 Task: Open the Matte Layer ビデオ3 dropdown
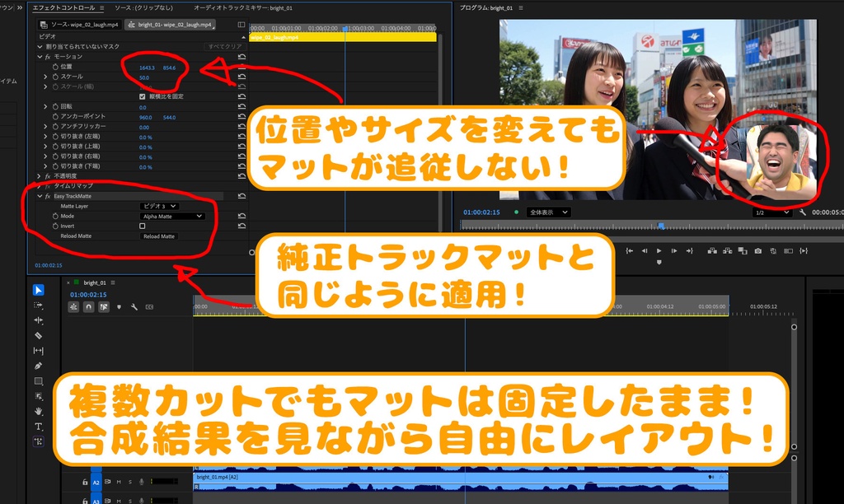[x=159, y=206]
